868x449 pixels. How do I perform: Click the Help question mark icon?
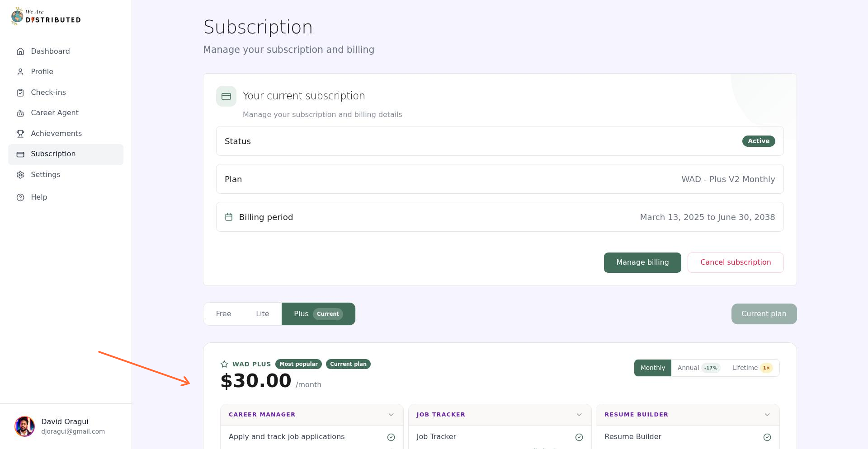[x=20, y=197]
